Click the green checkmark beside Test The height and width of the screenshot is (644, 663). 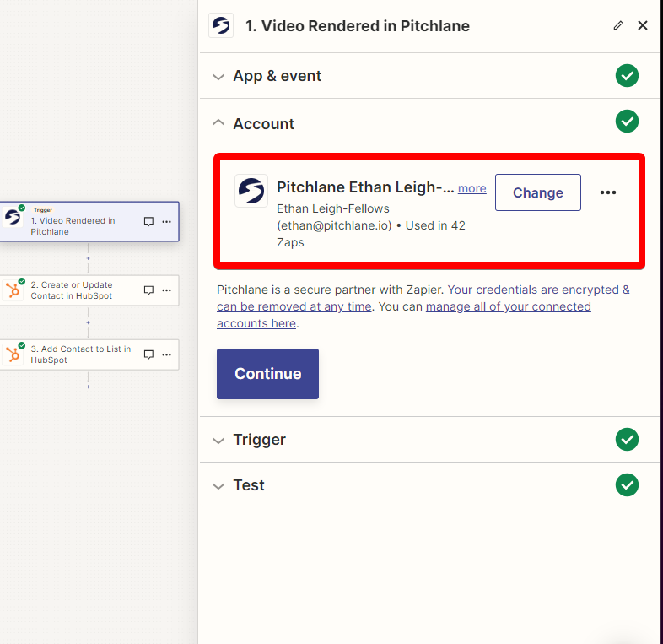[627, 485]
